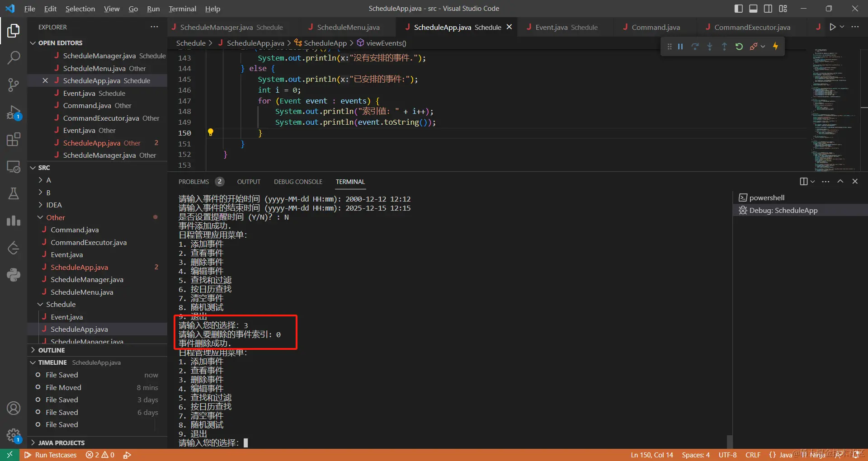Change indentation via Spaces: 4
Viewport: 868px width, 461px height.
pos(696,455)
